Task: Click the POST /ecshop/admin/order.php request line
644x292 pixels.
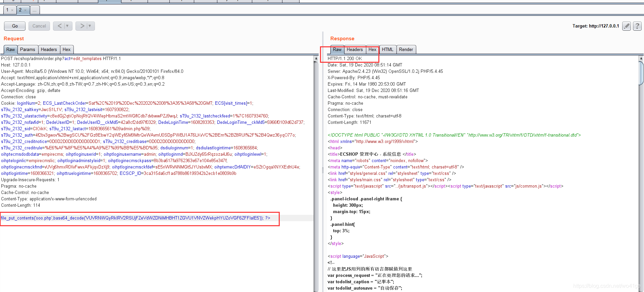Action: coord(61,58)
